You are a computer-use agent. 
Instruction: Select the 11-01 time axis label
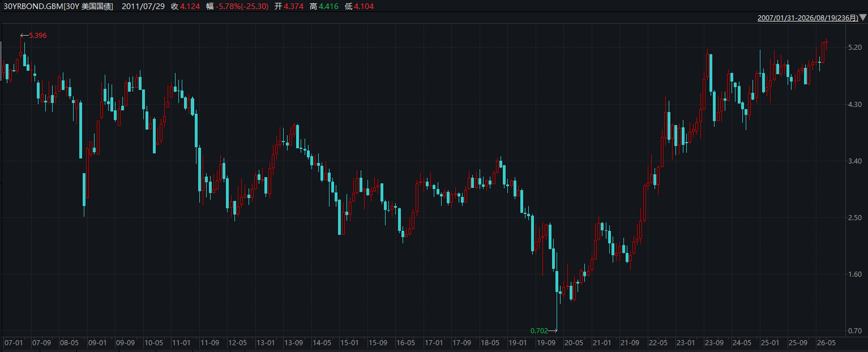[181, 343]
